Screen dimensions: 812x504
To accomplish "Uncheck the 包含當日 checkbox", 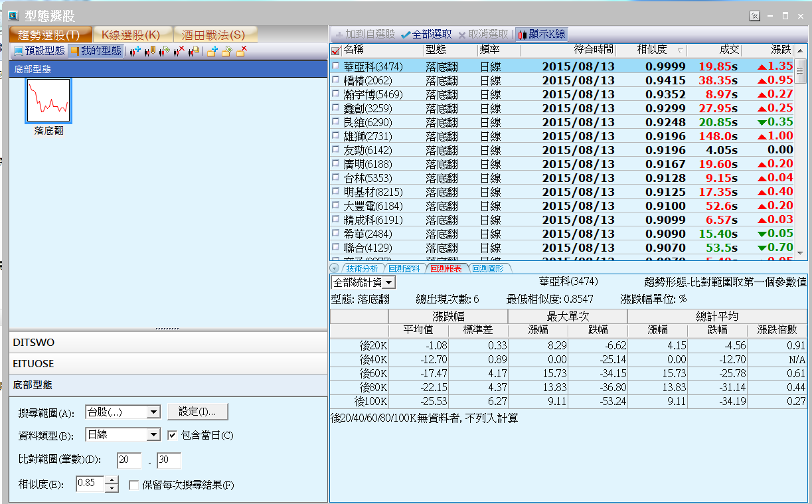I will point(172,435).
